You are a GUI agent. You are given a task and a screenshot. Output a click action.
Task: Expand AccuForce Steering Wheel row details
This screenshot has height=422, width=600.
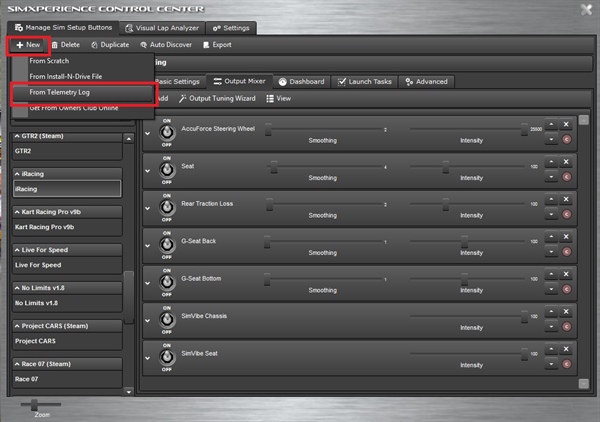click(x=148, y=134)
